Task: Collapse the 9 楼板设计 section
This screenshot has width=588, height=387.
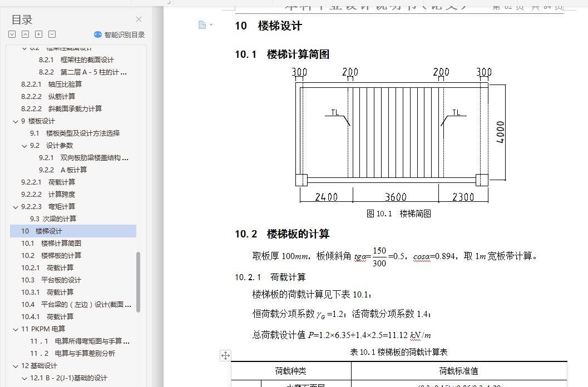Action: click(x=16, y=122)
